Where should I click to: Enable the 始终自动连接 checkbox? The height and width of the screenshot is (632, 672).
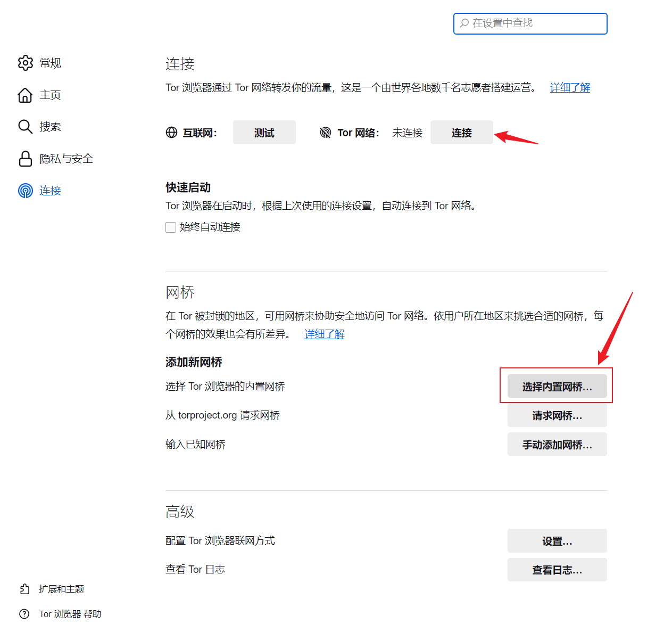[171, 227]
